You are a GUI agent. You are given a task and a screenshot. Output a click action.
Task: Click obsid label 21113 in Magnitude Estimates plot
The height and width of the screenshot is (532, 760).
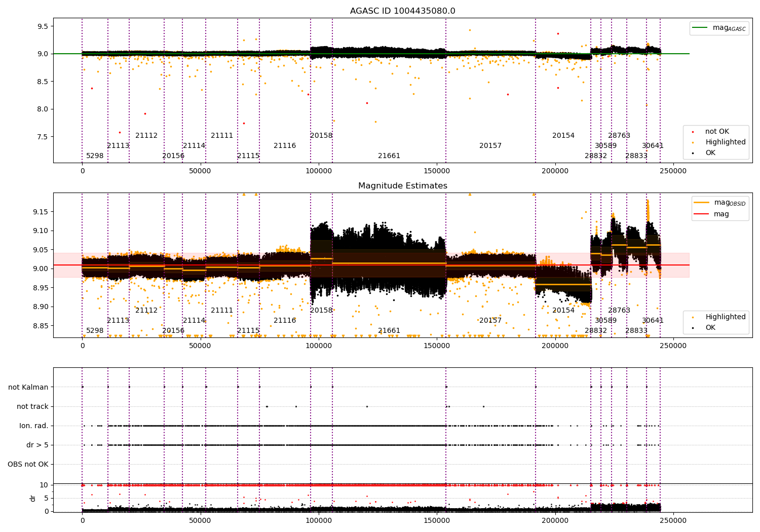point(118,321)
